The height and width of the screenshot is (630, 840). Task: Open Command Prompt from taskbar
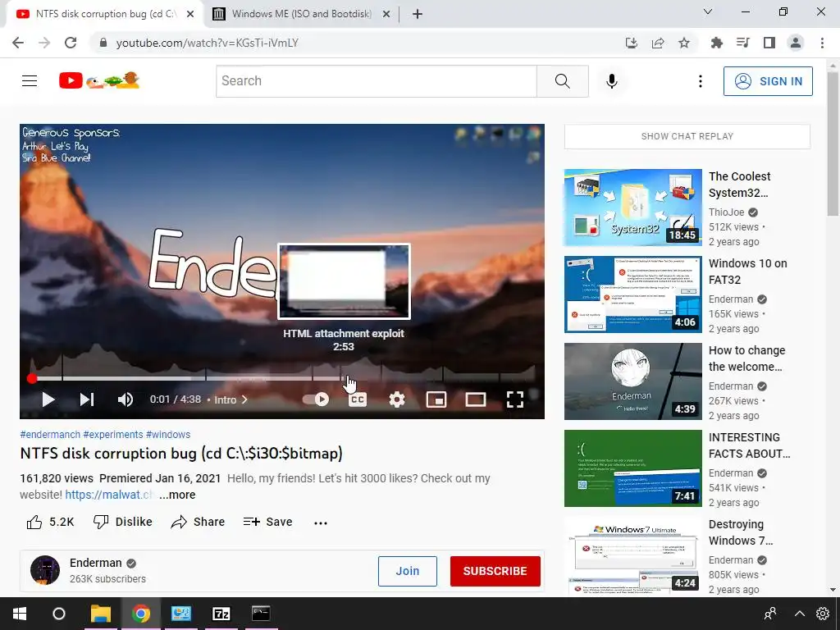pyautogui.click(x=262, y=614)
